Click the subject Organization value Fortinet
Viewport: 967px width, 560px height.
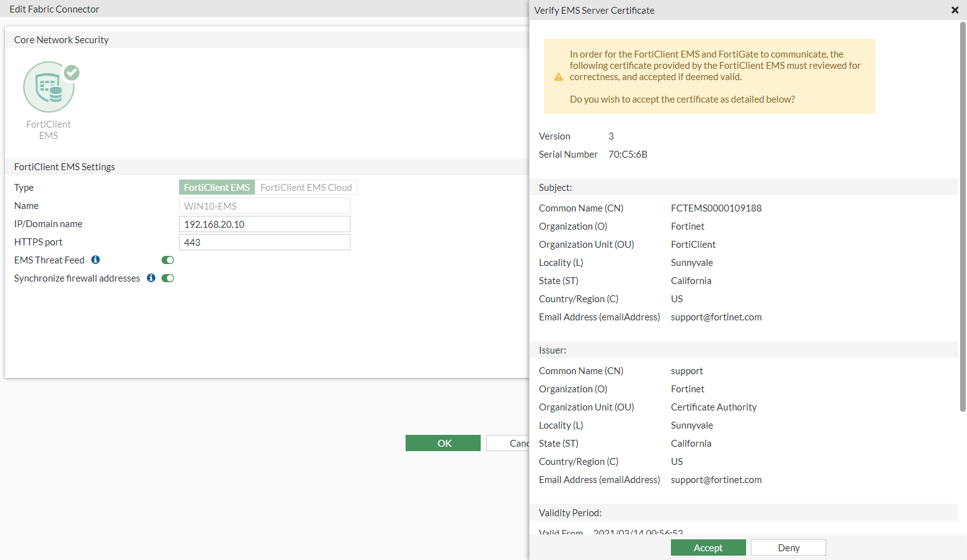[687, 227]
